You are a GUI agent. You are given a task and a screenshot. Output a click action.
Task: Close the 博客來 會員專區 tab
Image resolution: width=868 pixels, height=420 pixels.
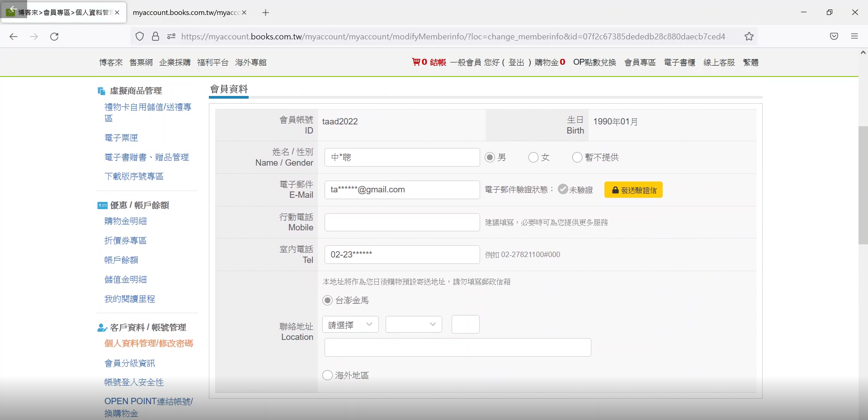[x=117, y=13]
